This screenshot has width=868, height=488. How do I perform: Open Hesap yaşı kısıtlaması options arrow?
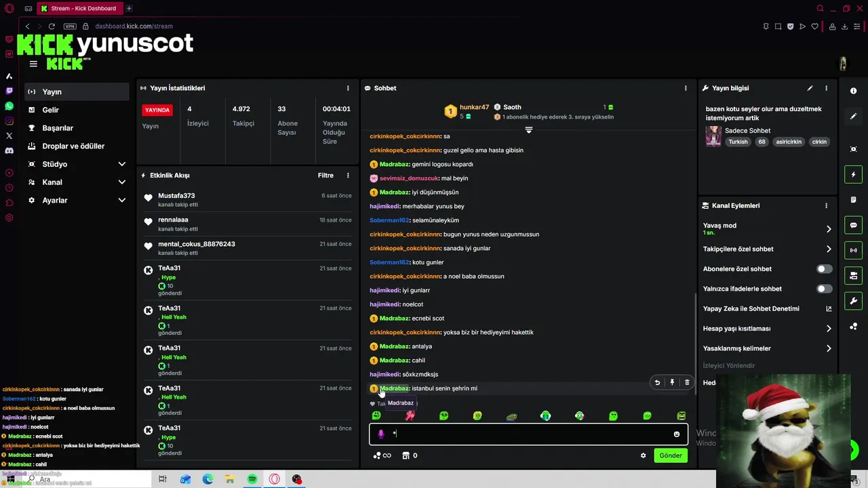828,329
